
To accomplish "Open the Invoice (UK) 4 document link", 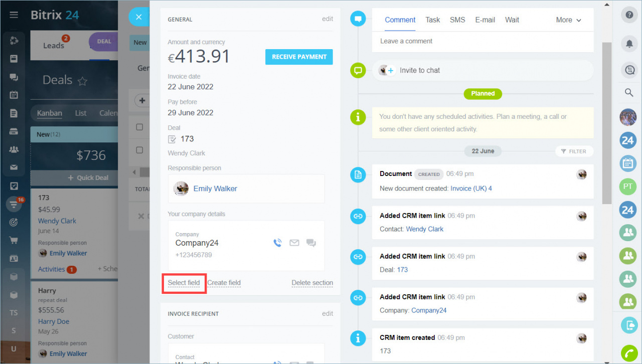I will click(x=471, y=189).
